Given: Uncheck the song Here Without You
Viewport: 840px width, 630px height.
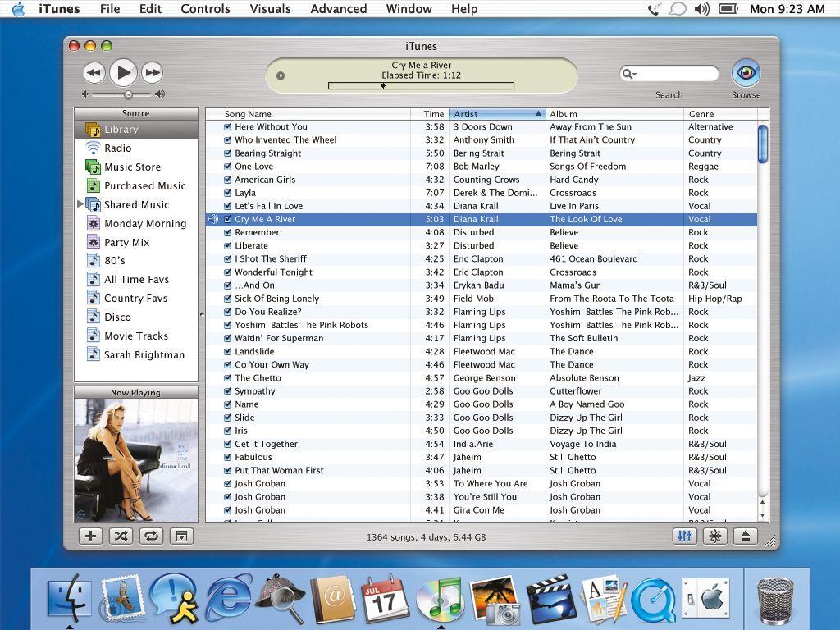Looking at the screenshot, I should [x=228, y=127].
